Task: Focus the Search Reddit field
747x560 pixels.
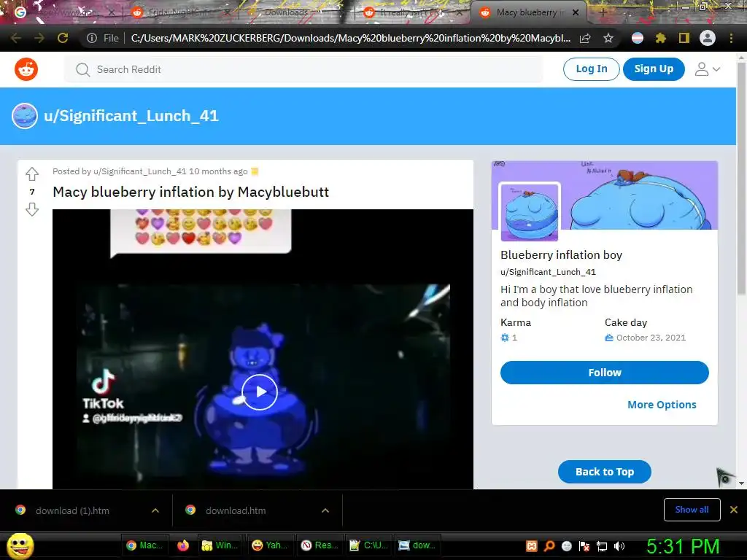Action: tap(303, 69)
